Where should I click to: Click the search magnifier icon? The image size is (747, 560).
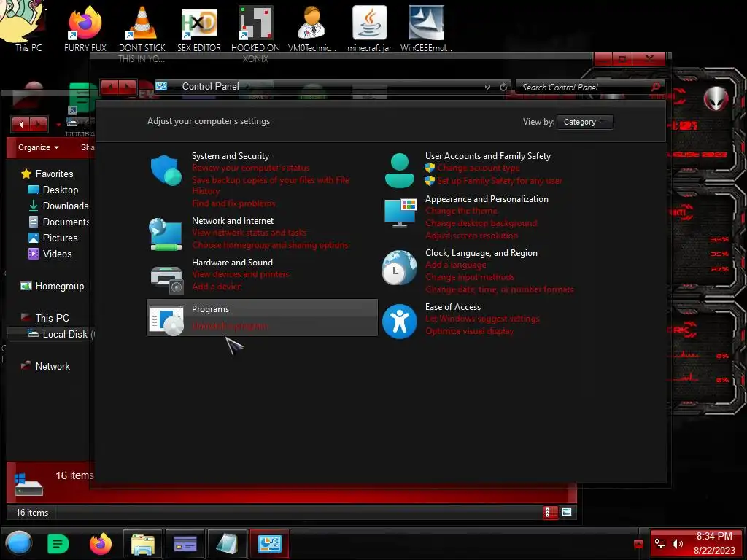coord(656,87)
